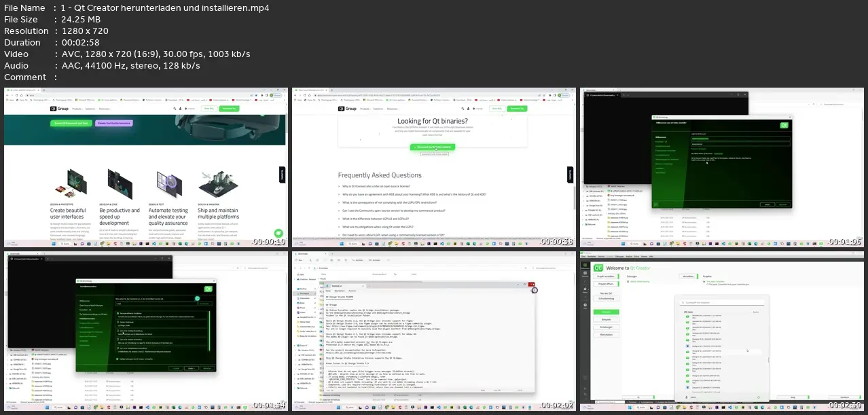Click Qt logo in installer dialog at 00:01:06
Screen dimensions: 868x415
click(783, 125)
